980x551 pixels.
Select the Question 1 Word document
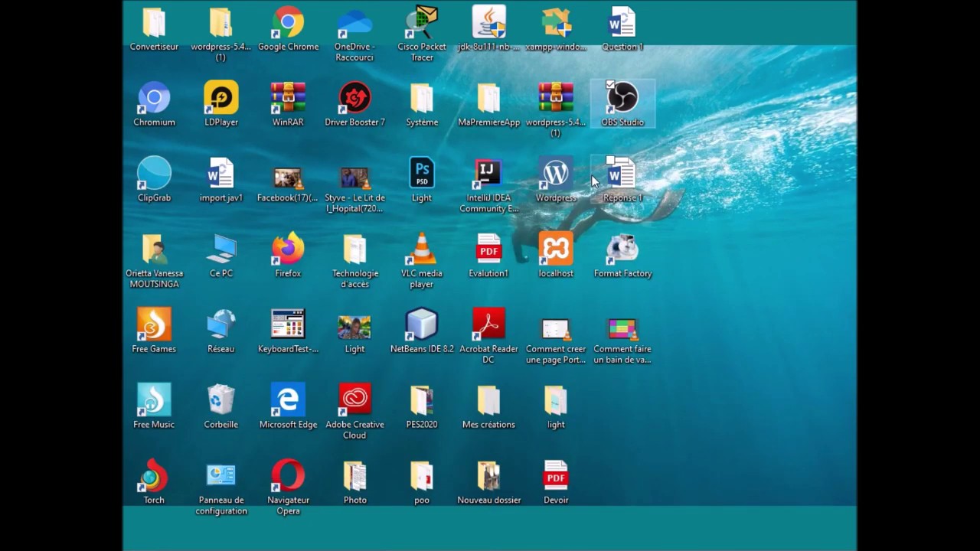pyautogui.click(x=622, y=23)
